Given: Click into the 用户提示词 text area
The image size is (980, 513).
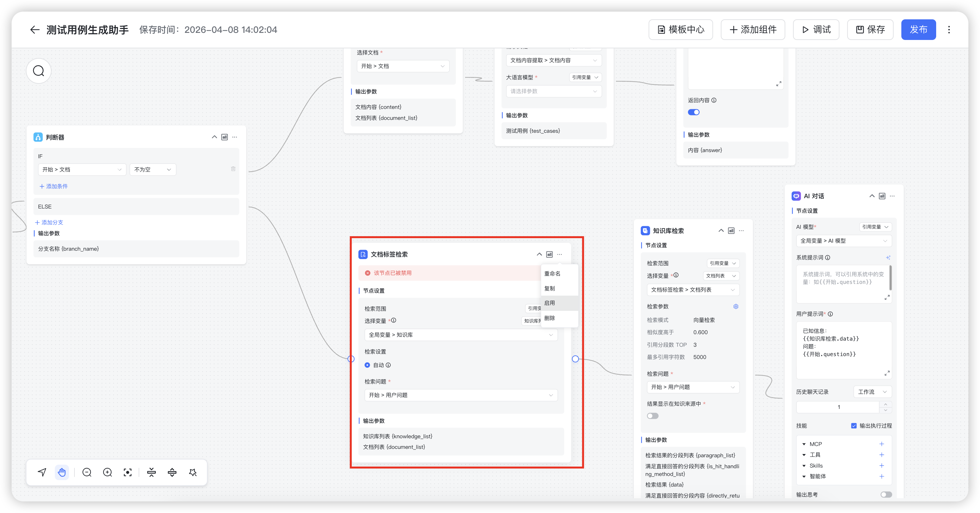Looking at the screenshot, I should (844, 350).
